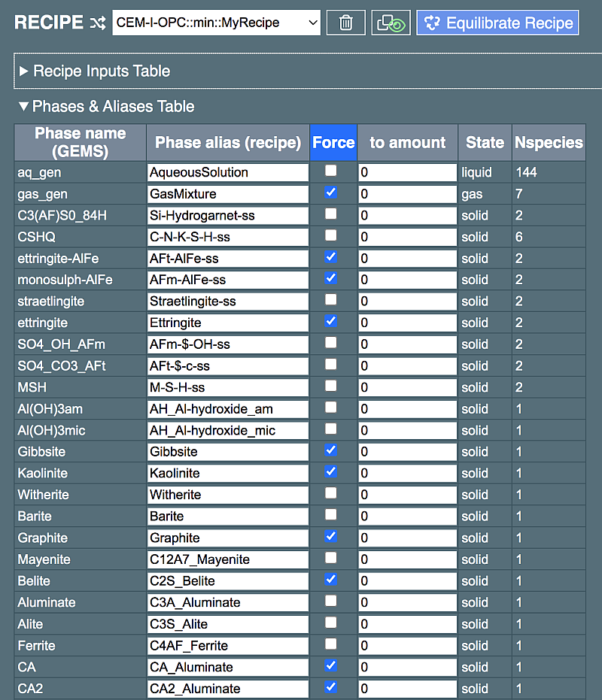Edit the AqueousSolution alias field
Image resolution: width=602 pixels, height=700 pixels.
click(228, 172)
